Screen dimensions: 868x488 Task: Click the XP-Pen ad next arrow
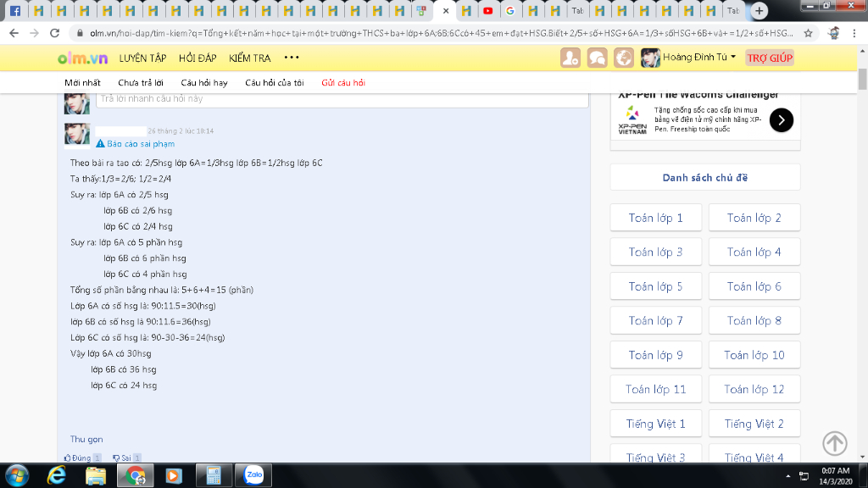(x=781, y=120)
